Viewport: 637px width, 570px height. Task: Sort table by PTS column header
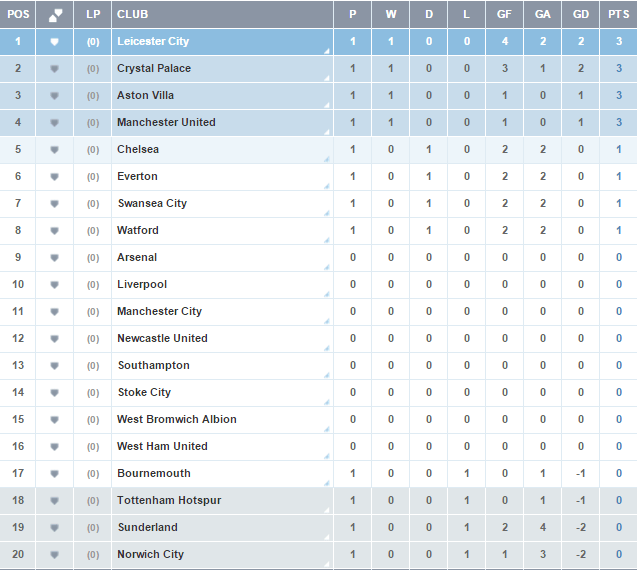coord(618,14)
